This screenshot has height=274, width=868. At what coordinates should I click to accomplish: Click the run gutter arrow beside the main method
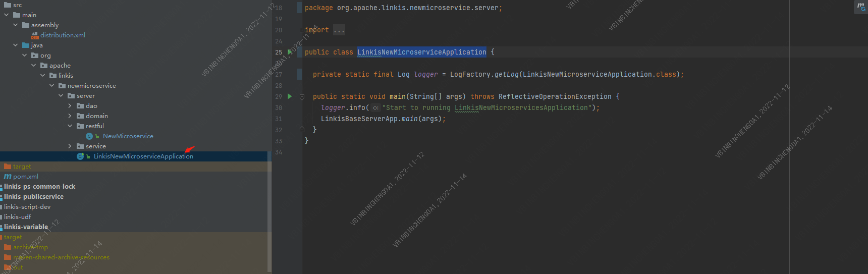click(x=290, y=96)
